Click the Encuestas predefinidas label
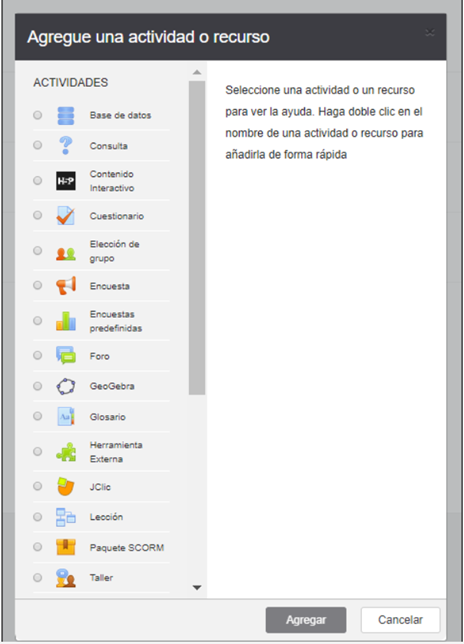 (116, 321)
